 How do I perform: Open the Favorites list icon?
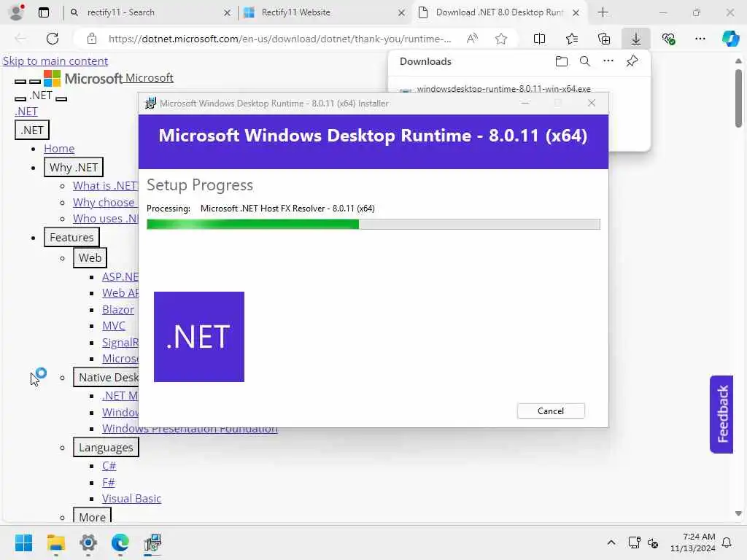pos(572,39)
